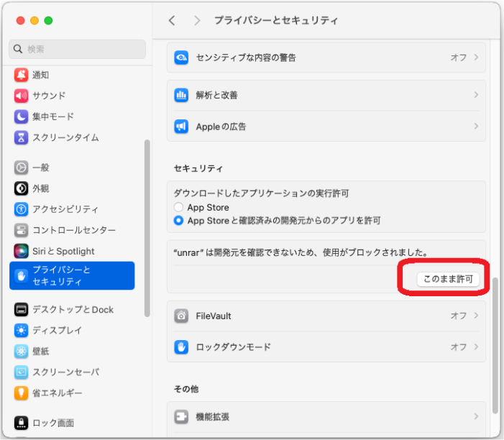The image size is (504, 440).
Task: Open ロックダウンモード row chevron
Action: pyautogui.click(x=476, y=347)
